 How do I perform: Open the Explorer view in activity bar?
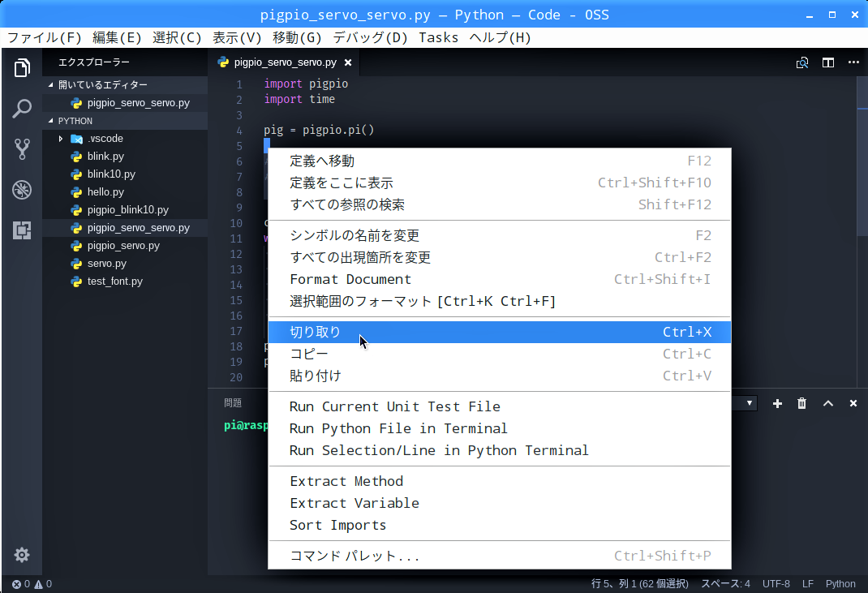coord(22,68)
